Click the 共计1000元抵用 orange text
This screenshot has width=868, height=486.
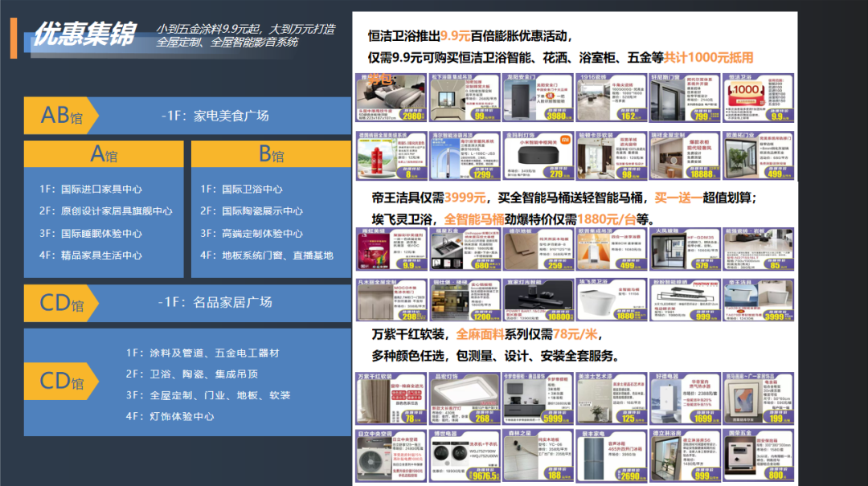click(709, 58)
